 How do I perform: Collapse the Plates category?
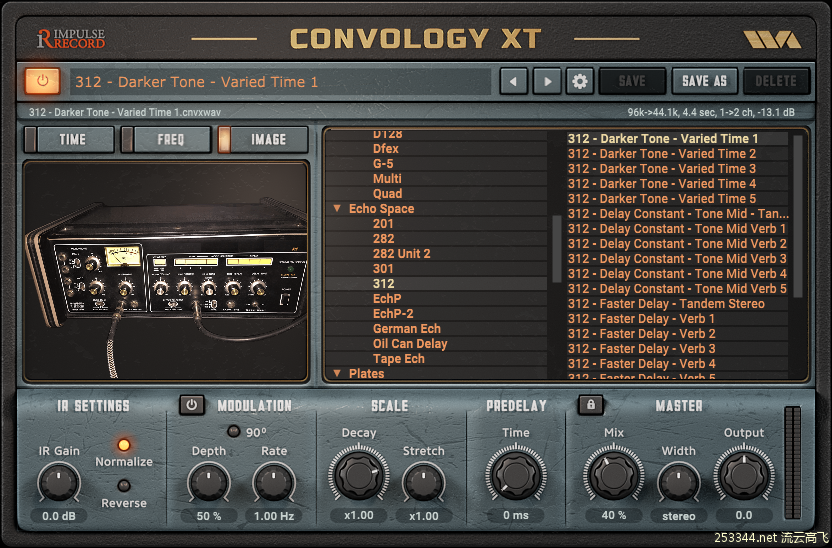[337, 373]
